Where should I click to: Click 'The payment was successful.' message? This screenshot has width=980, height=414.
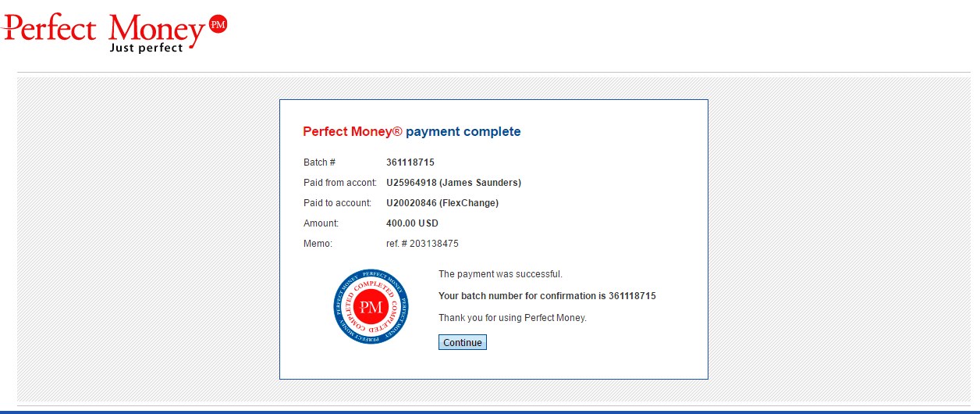tap(500, 274)
